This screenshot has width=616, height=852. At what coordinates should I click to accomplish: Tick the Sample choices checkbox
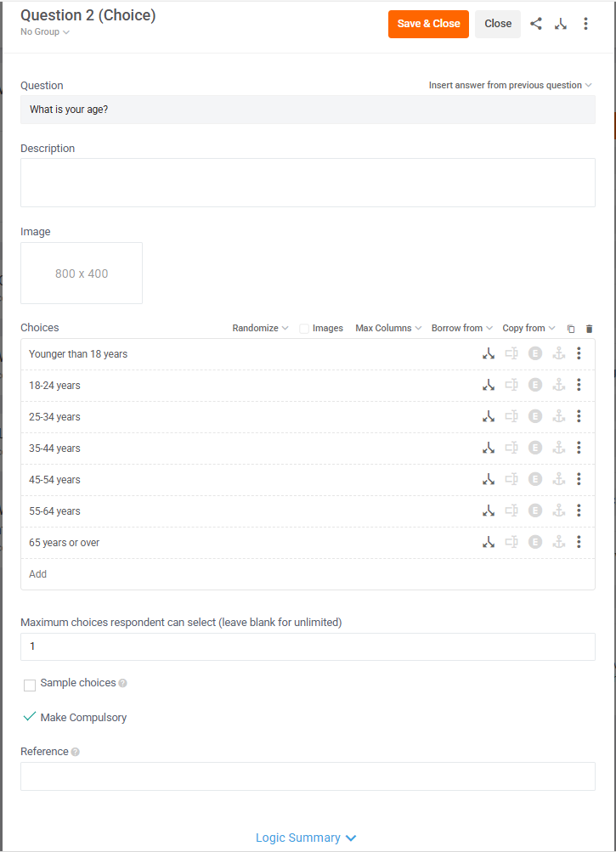tap(30, 686)
